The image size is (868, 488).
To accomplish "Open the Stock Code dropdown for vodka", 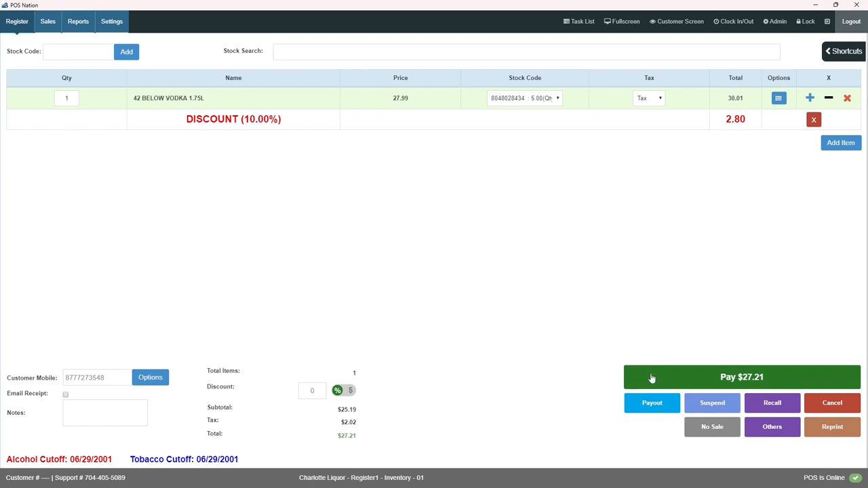I will (x=525, y=98).
